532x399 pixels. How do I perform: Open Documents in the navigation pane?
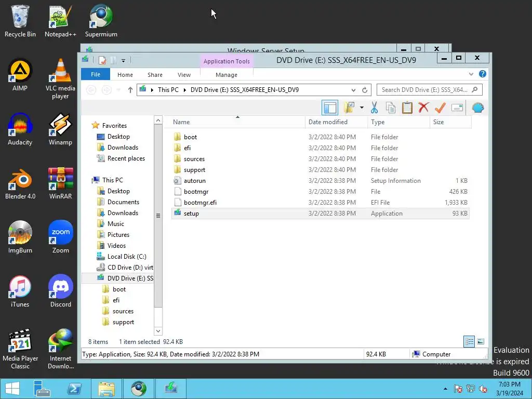tap(123, 202)
